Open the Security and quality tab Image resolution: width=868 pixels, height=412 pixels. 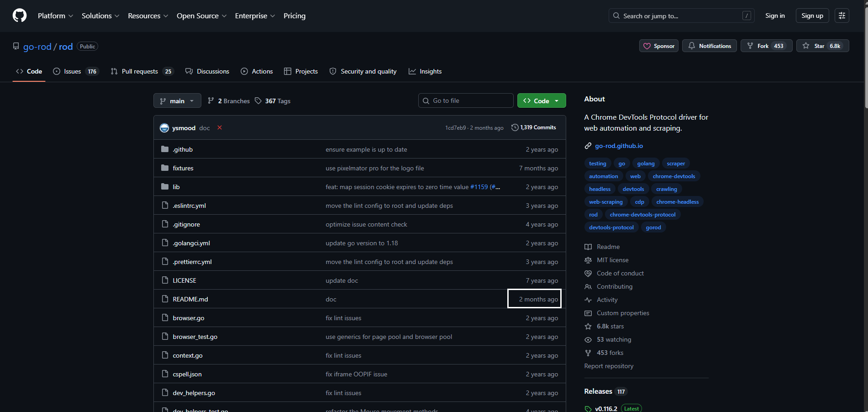pos(363,71)
